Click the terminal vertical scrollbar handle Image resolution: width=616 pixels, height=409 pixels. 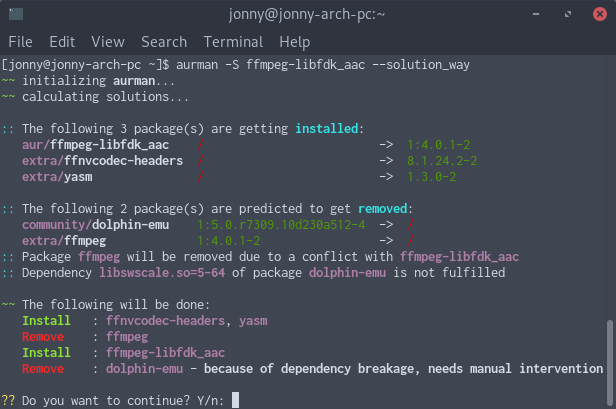coord(609,363)
